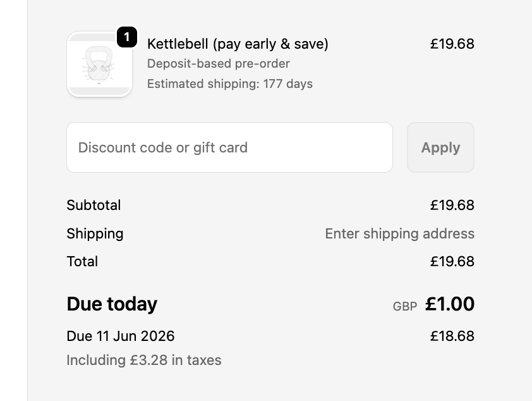Click the Deposit-based pre-order text

click(x=218, y=64)
